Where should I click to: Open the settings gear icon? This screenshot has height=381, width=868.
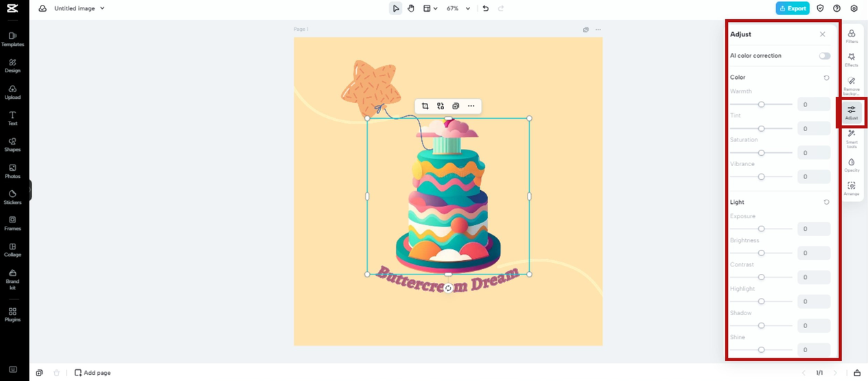coord(854,8)
